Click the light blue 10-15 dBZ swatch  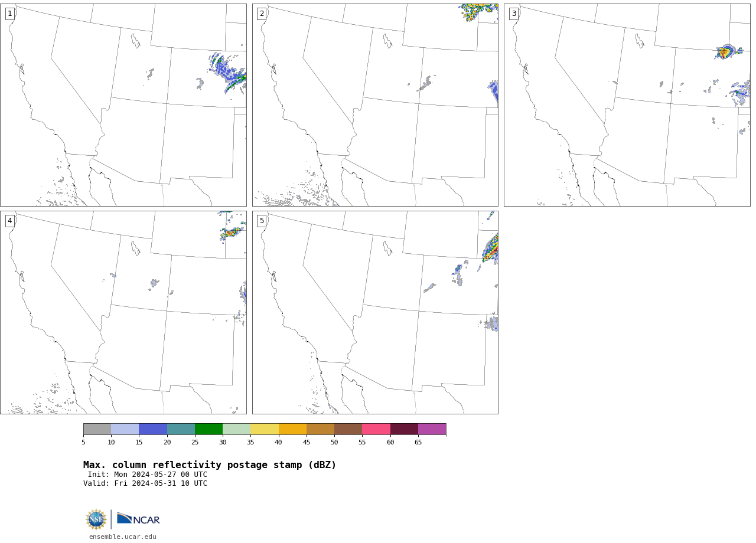pyautogui.click(x=125, y=429)
